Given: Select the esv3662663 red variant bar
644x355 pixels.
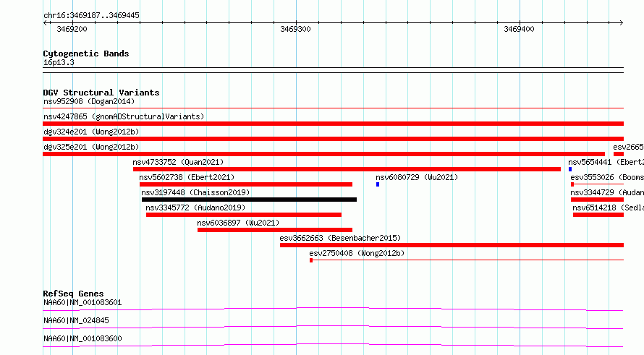Looking at the screenshot, I should [x=452, y=245].
